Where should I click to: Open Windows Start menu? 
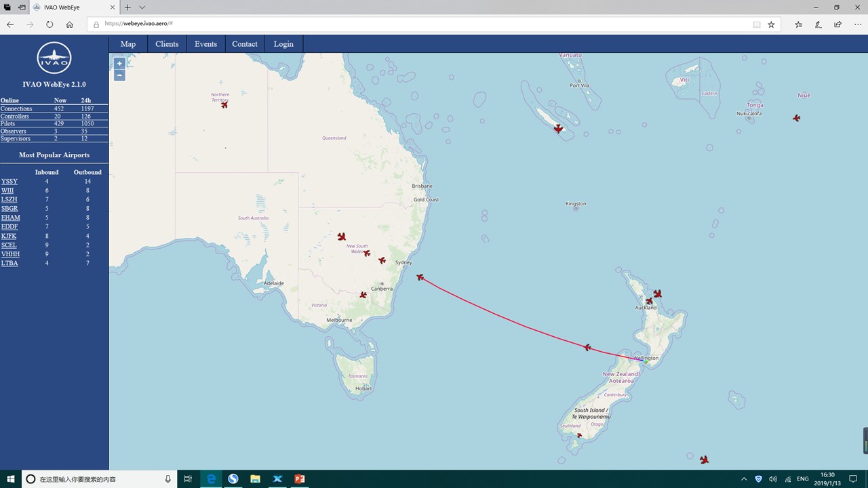(x=11, y=479)
